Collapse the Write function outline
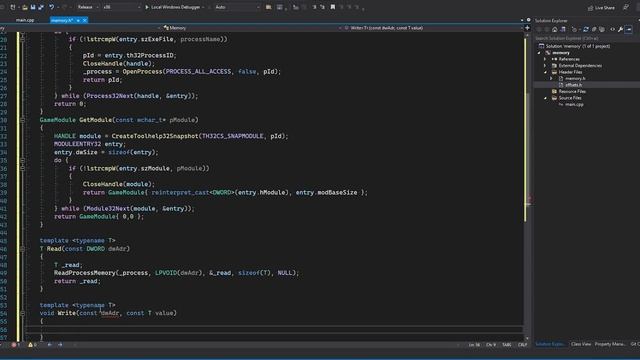 pyautogui.click(x=22, y=313)
